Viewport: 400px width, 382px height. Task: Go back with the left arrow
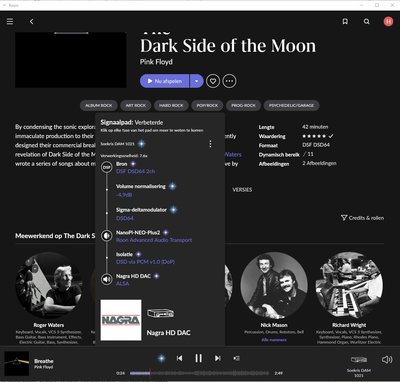point(32,21)
